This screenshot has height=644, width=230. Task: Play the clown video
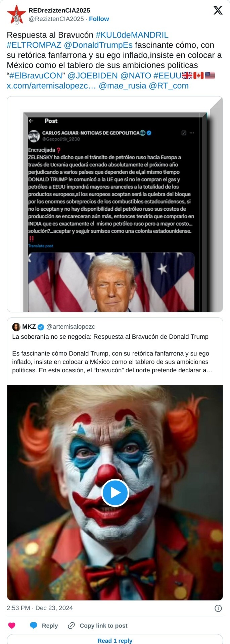pyautogui.click(x=115, y=493)
